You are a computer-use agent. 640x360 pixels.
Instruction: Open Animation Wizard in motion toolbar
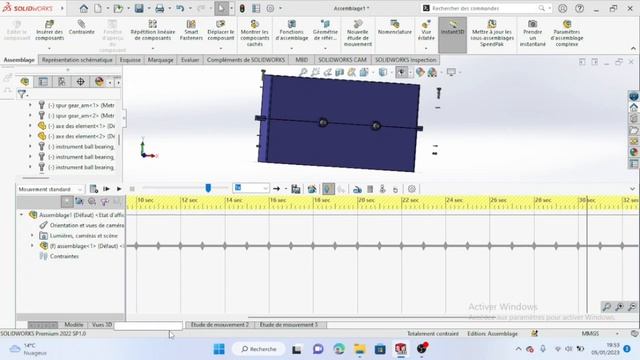[x=312, y=189]
